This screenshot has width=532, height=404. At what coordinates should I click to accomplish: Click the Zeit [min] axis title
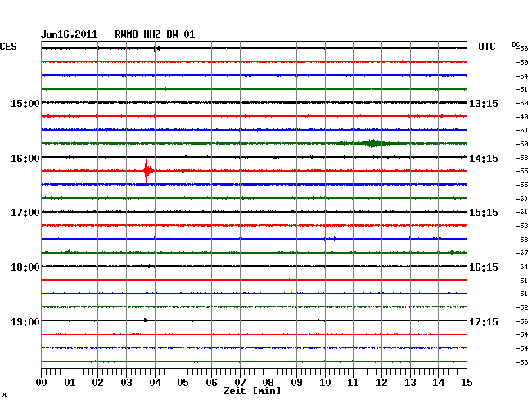tap(252, 391)
